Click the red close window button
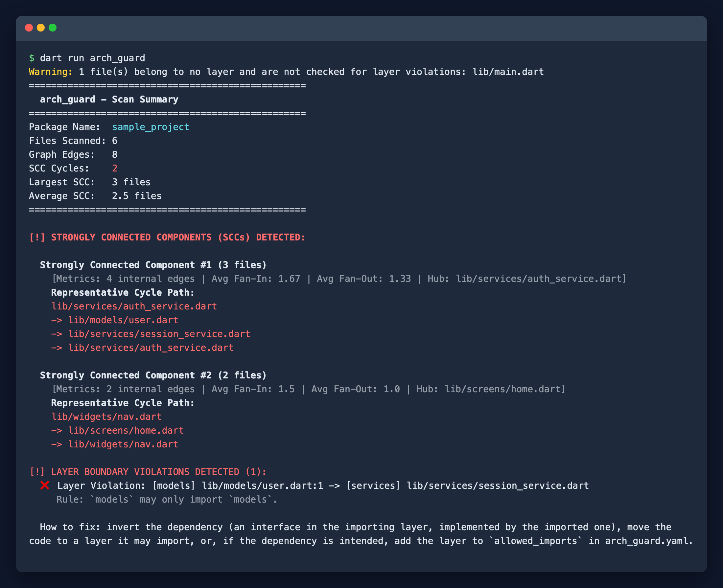723x588 pixels. (x=29, y=28)
